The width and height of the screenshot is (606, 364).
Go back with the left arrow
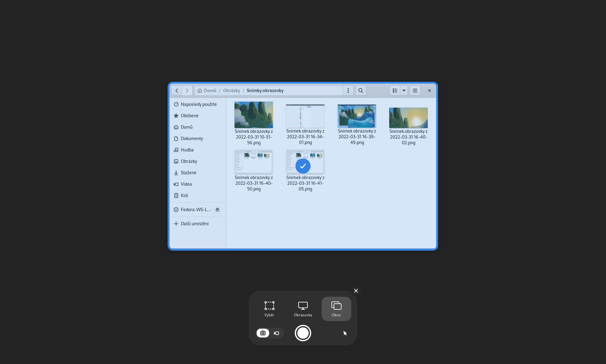[177, 91]
